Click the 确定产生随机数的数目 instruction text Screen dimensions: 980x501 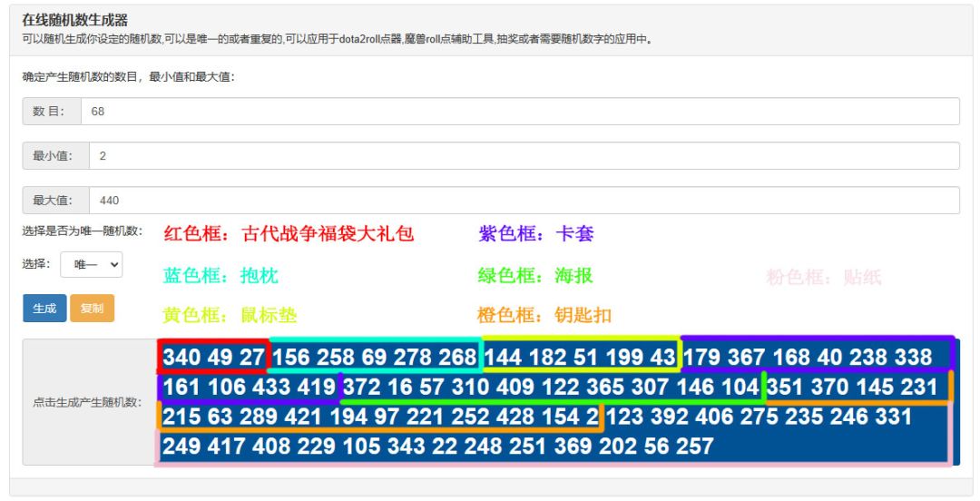pos(128,77)
